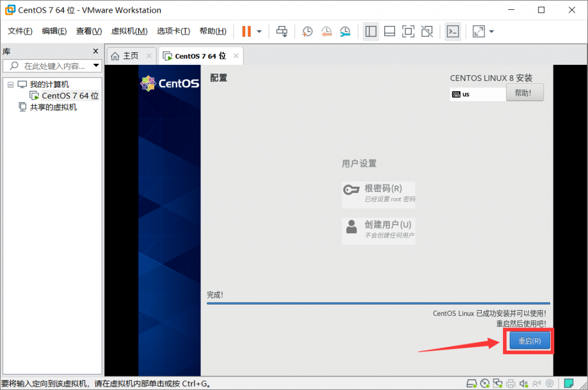Click the 用户设置 heading
The height and width of the screenshot is (390, 588).
click(359, 164)
